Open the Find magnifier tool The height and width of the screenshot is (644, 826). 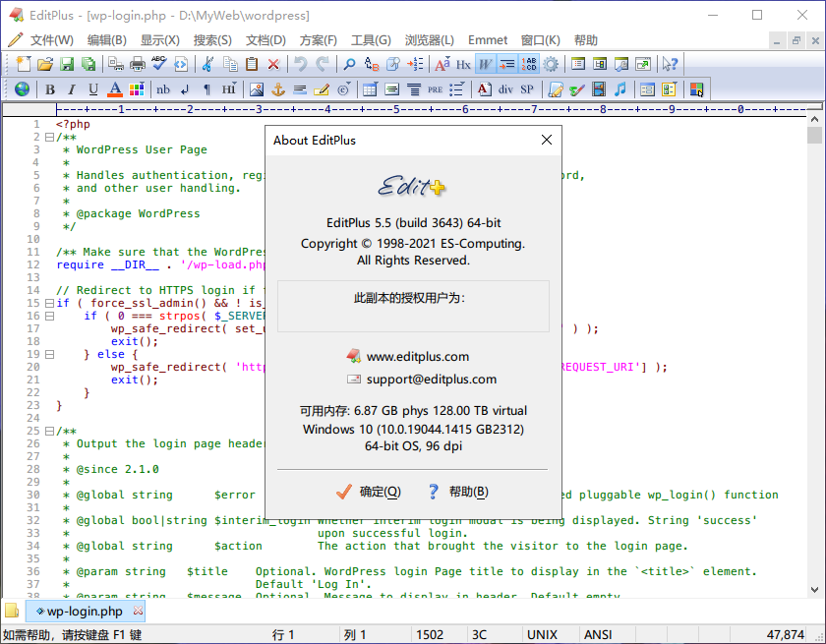(x=349, y=64)
